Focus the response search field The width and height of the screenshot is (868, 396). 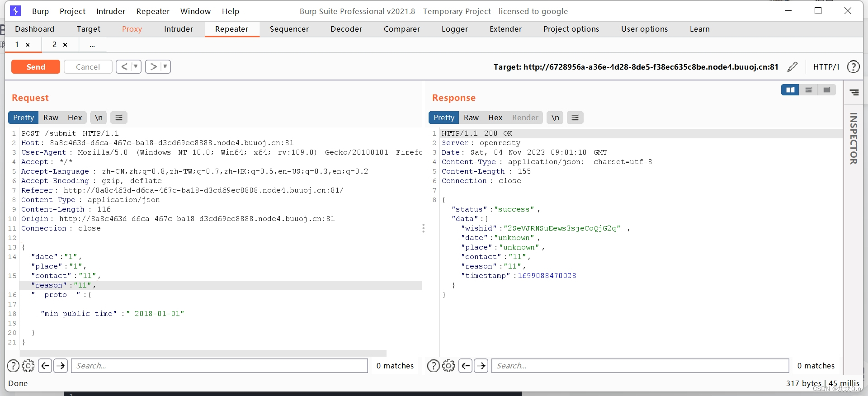tap(641, 366)
